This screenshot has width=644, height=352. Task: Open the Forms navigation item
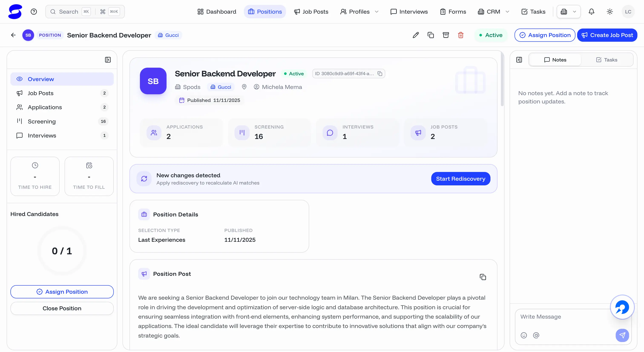coord(453,12)
